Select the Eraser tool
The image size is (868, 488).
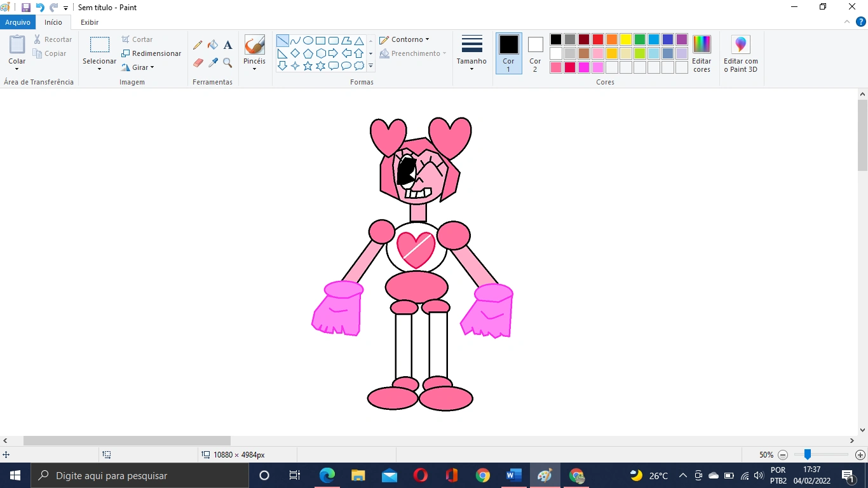pos(197,63)
